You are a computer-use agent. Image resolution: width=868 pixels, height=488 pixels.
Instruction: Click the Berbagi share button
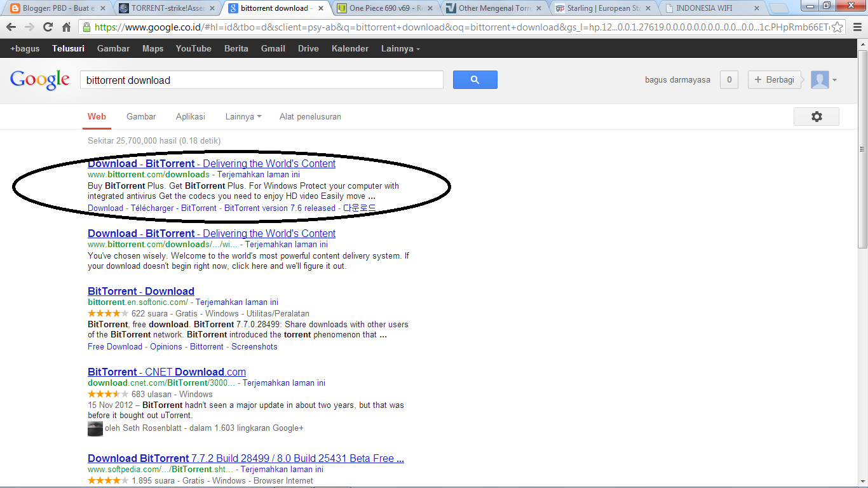tap(775, 80)
